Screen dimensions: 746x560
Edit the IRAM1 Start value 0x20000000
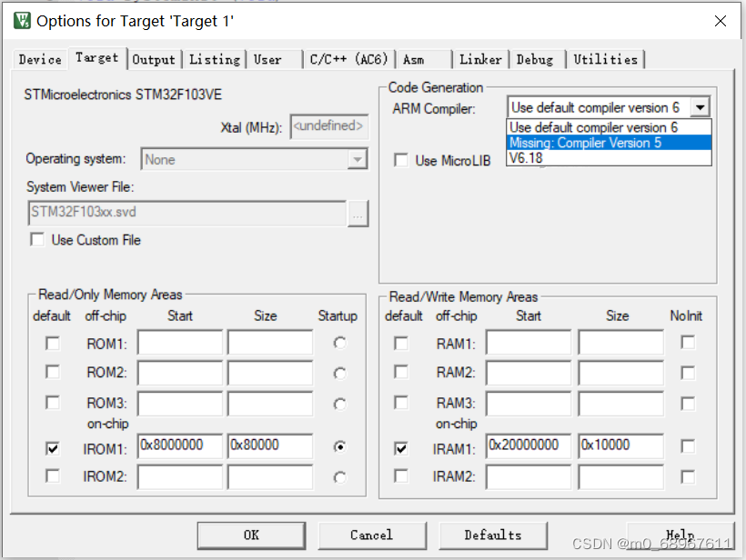pyautogui.click(x=529, y=445)
